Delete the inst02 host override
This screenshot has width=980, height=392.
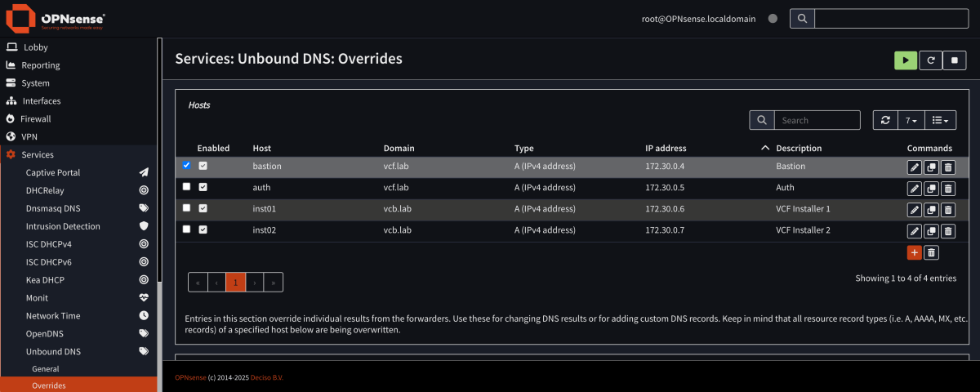(947, 231)
